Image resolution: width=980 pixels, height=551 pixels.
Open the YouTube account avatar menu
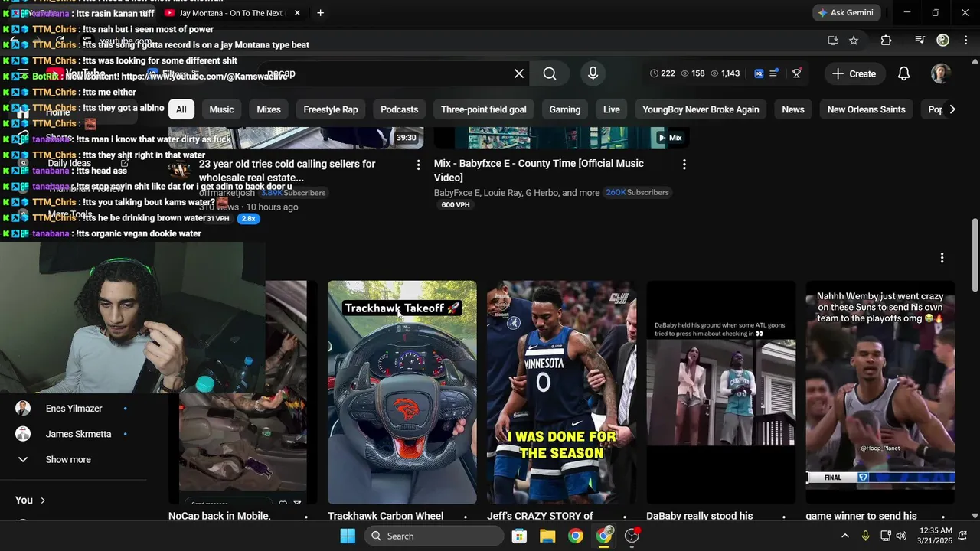pyautogui.click(x=941, y=73)
